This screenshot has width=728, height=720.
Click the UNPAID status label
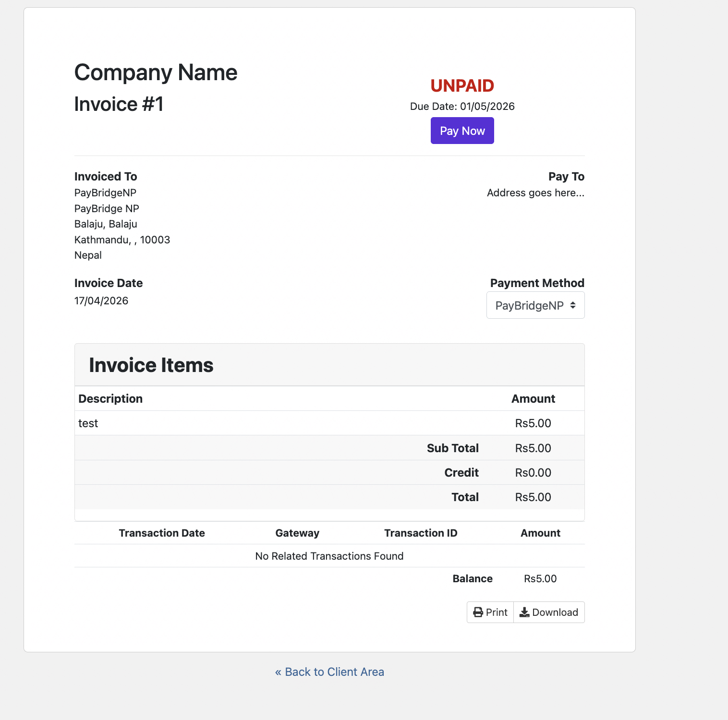[462, 86]
